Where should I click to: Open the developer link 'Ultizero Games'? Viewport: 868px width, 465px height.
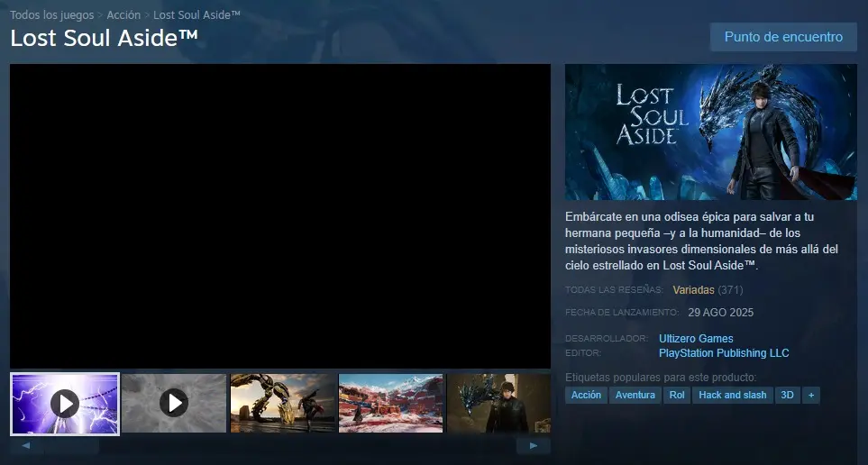click(696, 338)
